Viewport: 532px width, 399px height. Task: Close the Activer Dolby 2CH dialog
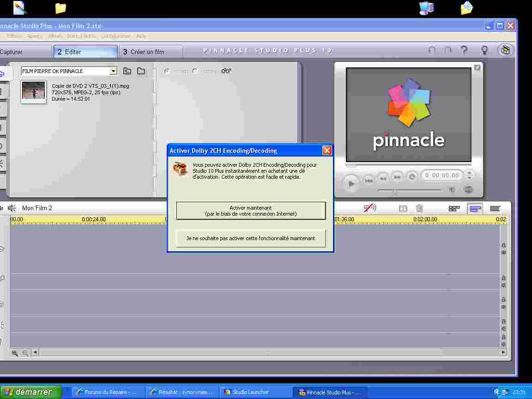tap(327, 150)
